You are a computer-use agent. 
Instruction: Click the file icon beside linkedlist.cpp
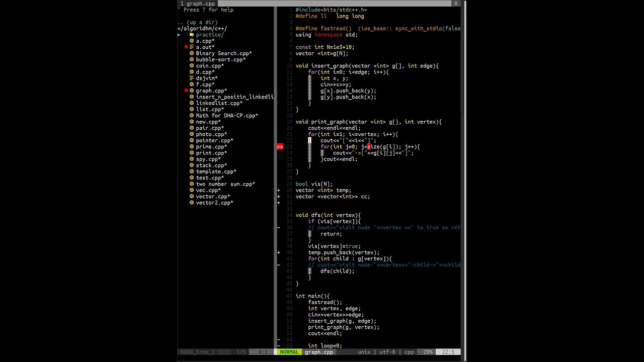click(x=192, y=103)
